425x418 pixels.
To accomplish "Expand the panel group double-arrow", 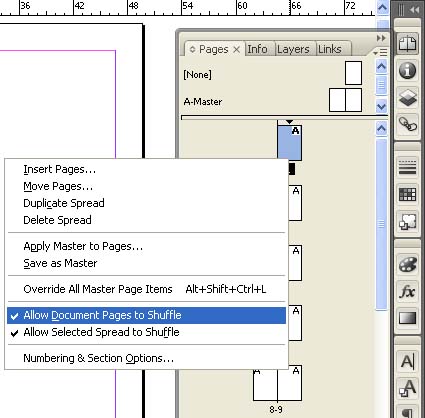I will [381, 38].
